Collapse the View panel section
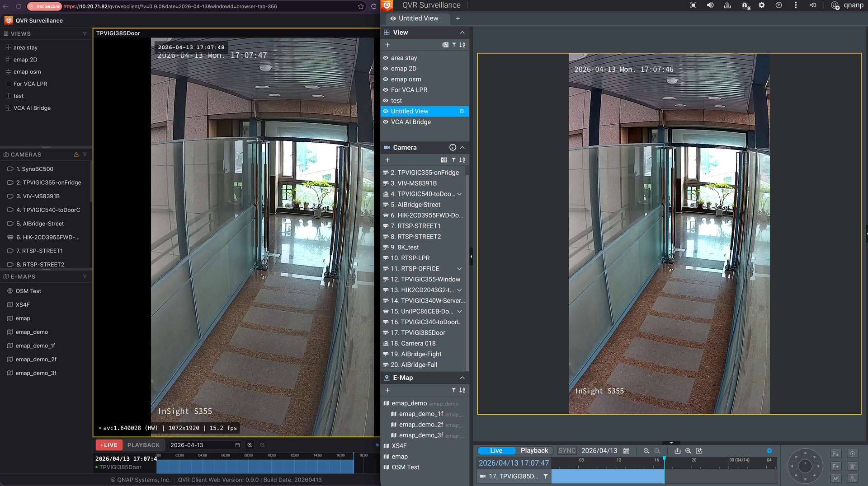This screenshot has height=486, width=868. point(462,33)
